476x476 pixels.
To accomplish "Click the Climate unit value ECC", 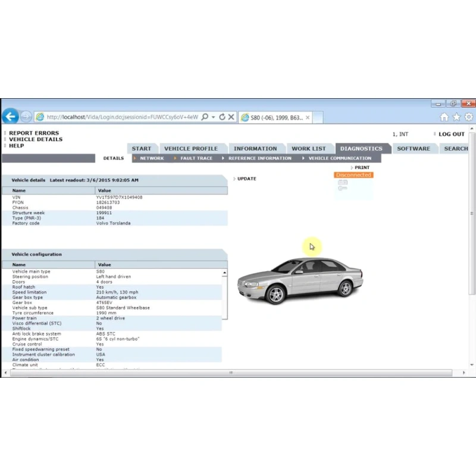I will click(x=100, y=365).
